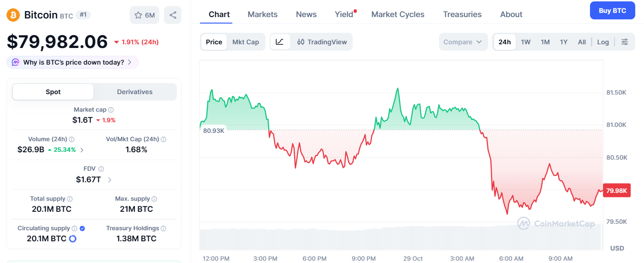The height and width of the screenshot is (263, 644).
Task: Switch to TradingView candlestick chart
Action: click(x=322, y=42)
